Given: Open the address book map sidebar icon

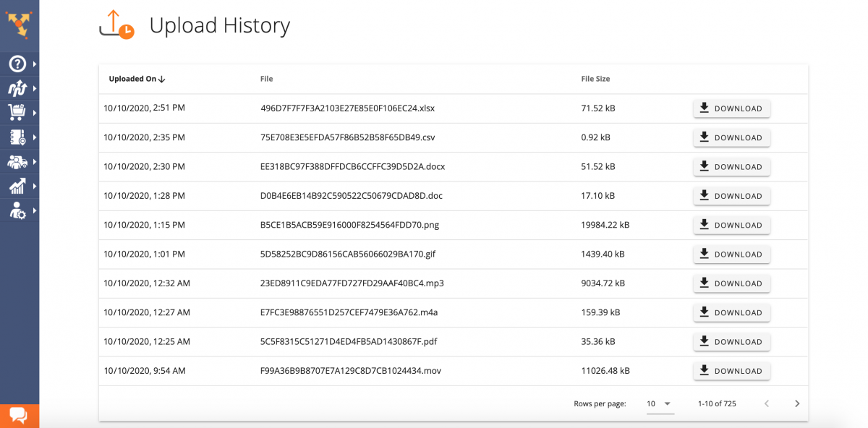Looking at the screenshot, I should 17,137.
